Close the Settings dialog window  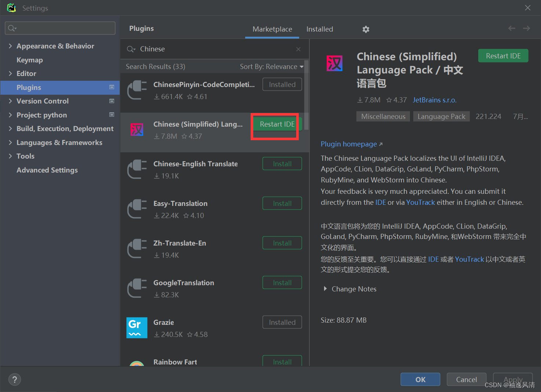point(528,8)
